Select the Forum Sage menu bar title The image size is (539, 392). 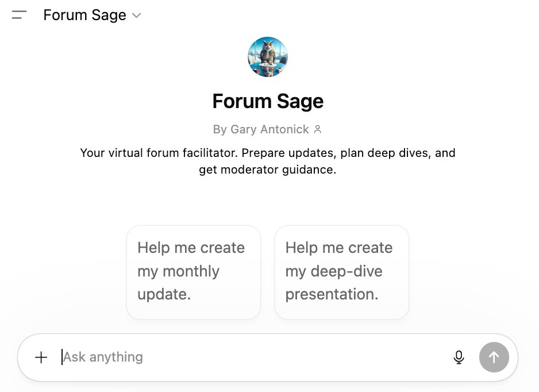(x=84, y=16)
